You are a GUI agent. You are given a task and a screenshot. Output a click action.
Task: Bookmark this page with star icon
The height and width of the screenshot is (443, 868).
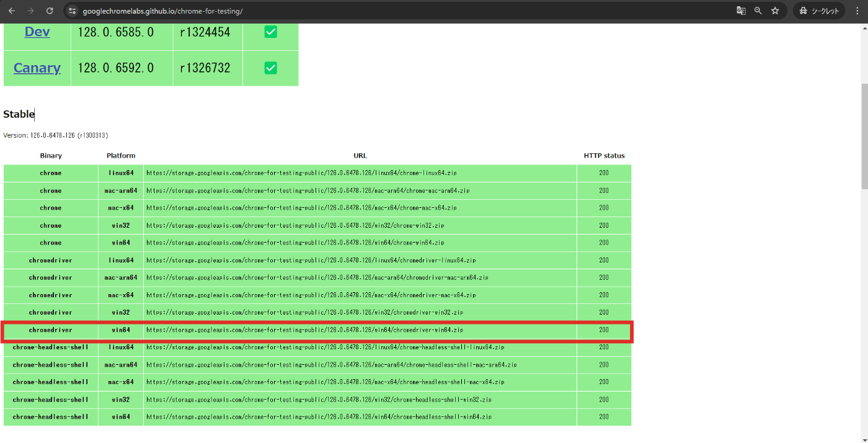tap(775, 11)
